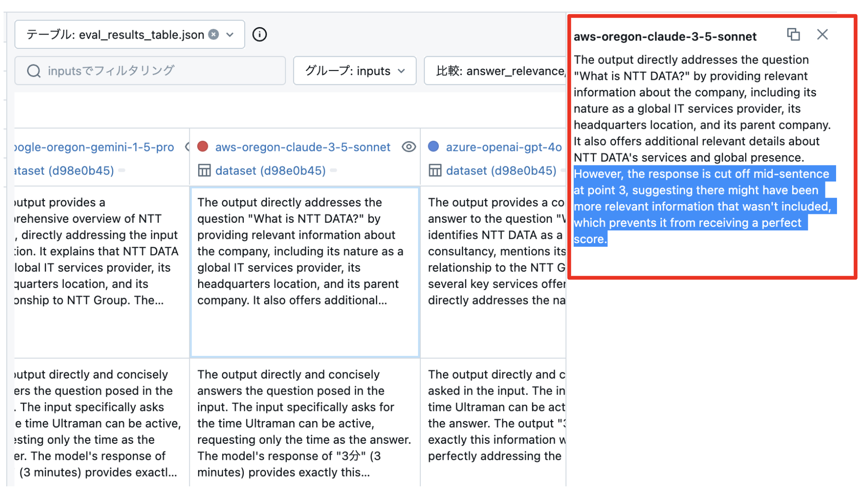Click the blue color dot for azure-openai-gpt-4o
The width and height of the screenshot is (868, 497).
[x=434, y=146]
